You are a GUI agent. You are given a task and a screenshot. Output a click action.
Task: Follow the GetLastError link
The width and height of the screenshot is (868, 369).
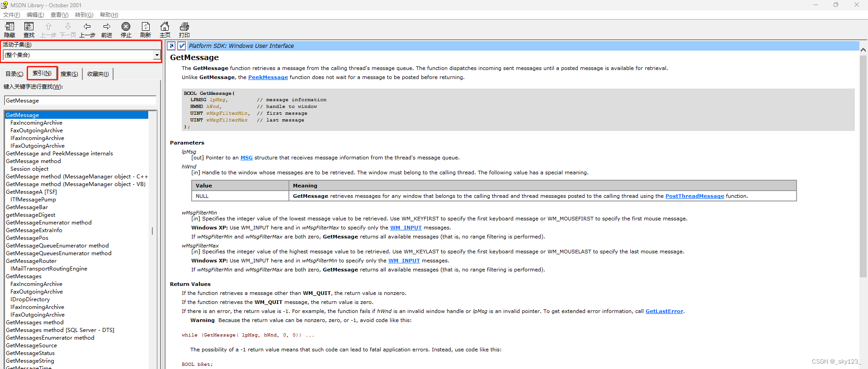point(664,311)
